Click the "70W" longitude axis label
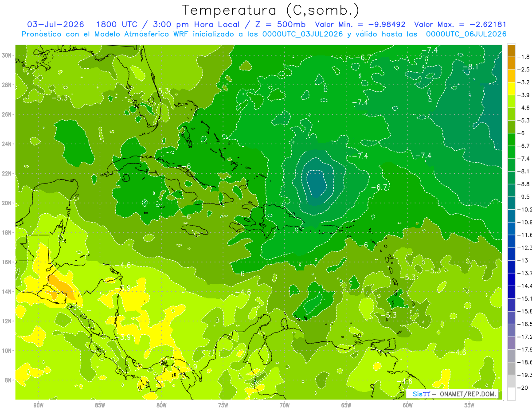The height and width of the screenshot is (411, 532). coord(285,405)
